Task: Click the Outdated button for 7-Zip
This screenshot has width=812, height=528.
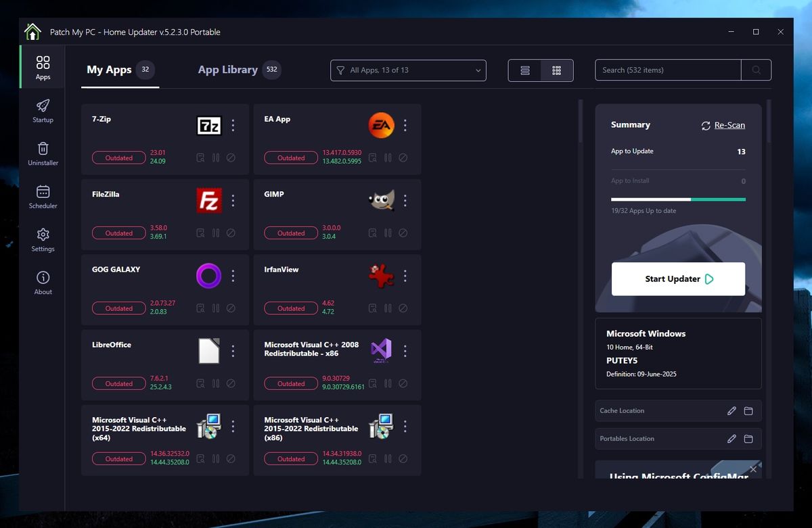Action: [119, 158]
